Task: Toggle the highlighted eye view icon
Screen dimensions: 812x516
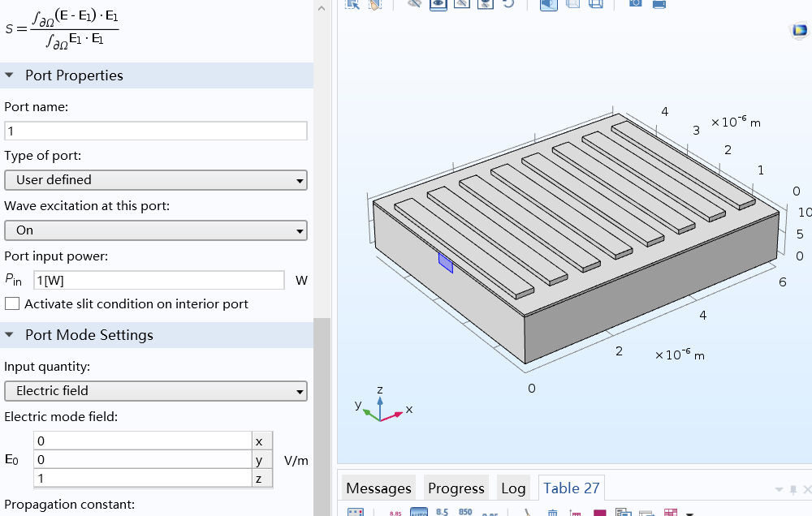Action: coord(438,3)
